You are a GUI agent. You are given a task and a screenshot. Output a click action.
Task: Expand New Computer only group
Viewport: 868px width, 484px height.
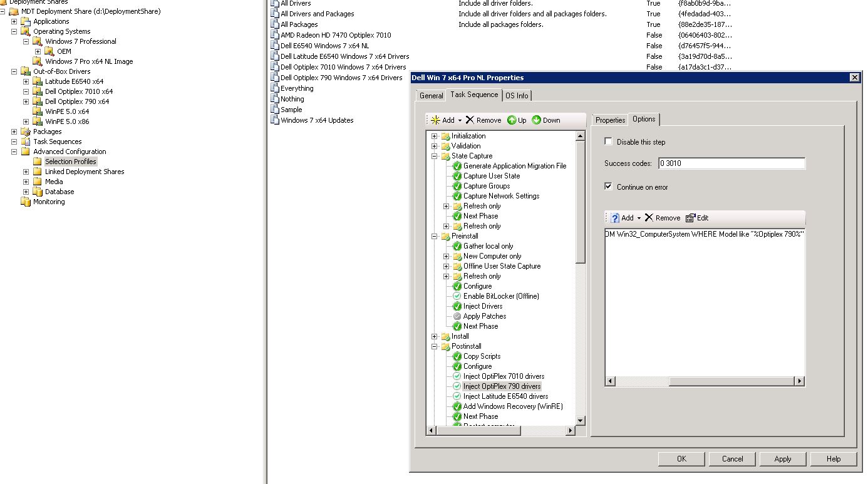coord(447,256)
